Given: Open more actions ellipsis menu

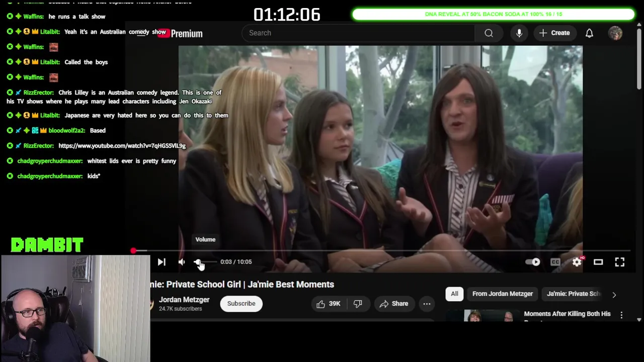Looking at the screenshot, I should click(427, 304).
